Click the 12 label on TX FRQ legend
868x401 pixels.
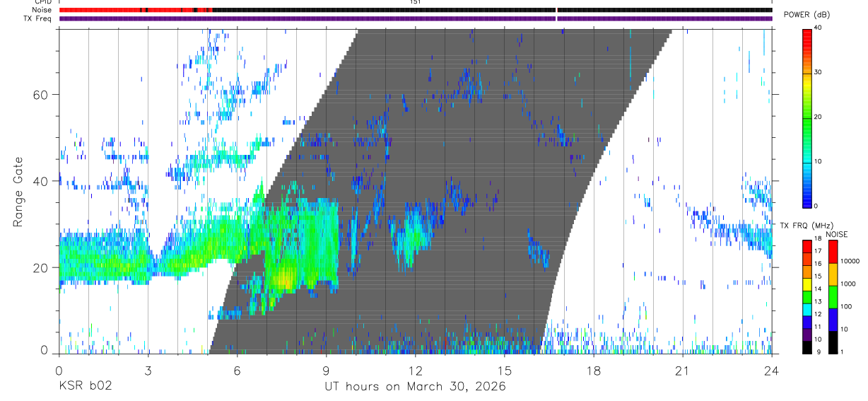point(819,314)
